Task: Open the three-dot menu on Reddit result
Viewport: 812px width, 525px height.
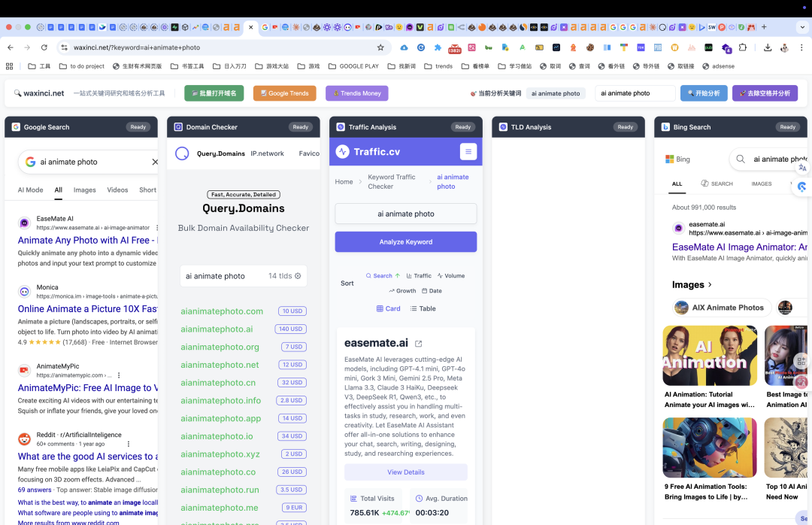Action: point(129,444)
